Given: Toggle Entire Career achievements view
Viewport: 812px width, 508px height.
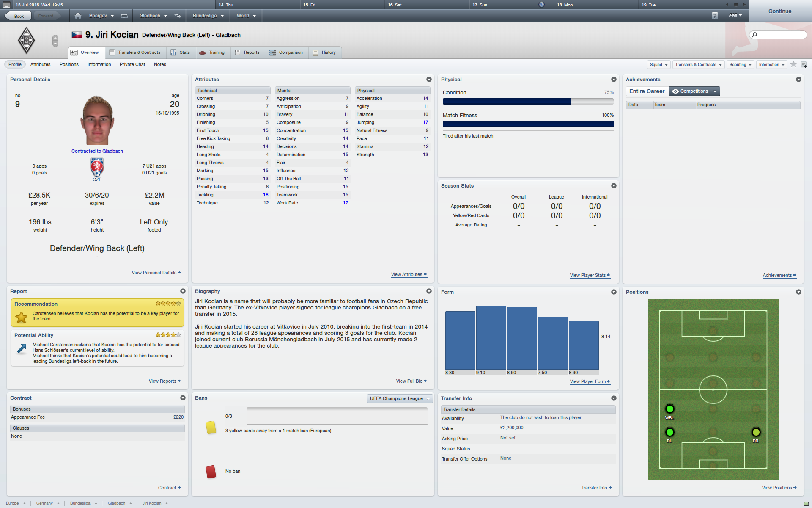Looking at the screenshot, I should [x=647, y=91].
